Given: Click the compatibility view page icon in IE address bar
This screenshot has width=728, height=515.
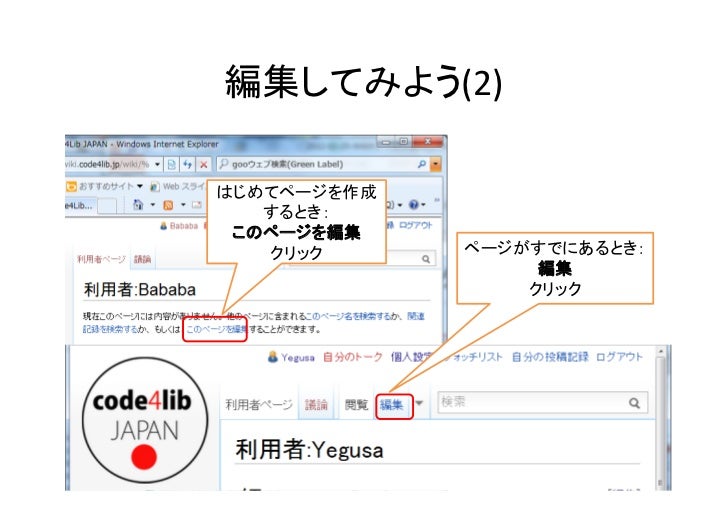Looking at the screenshot, I should (172, 164).
